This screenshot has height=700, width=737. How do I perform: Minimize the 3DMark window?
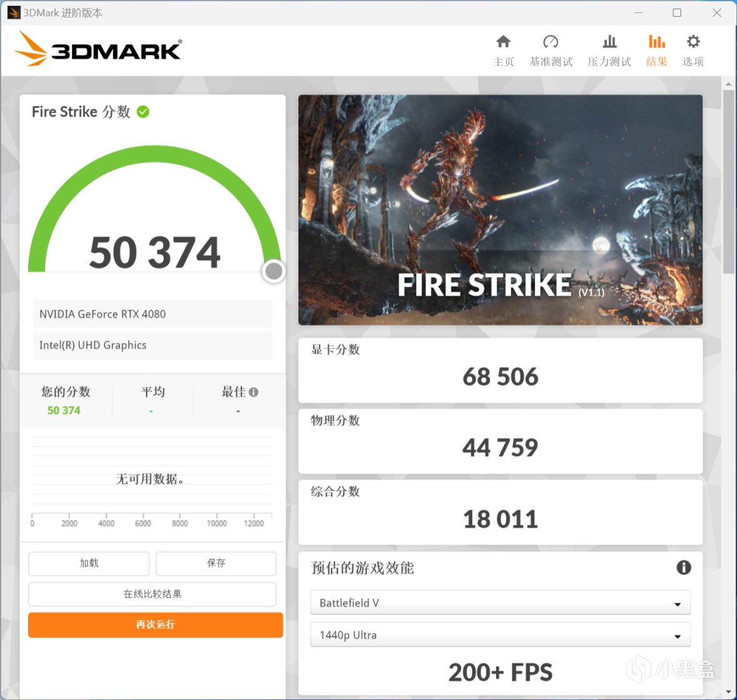(638, 13)
